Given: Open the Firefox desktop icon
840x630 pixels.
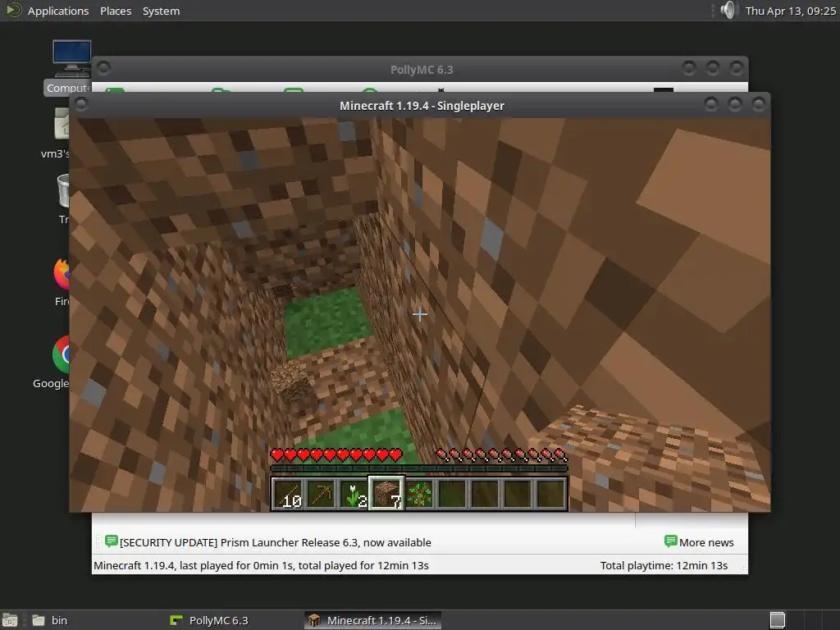Looking at the screenshot, I should pos(62,281).
